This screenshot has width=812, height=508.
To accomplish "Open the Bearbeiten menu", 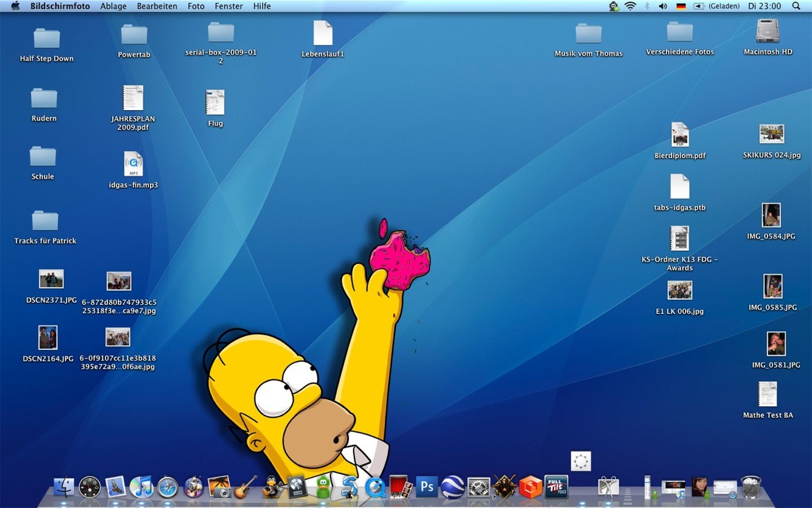I will [x=157, y=6].
